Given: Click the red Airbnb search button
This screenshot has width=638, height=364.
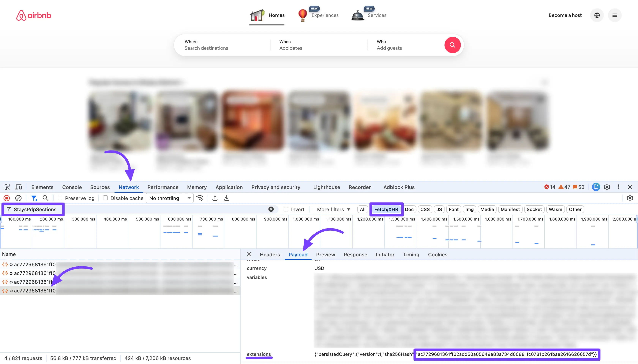Looking at the screenshot, I should point(452,45).
